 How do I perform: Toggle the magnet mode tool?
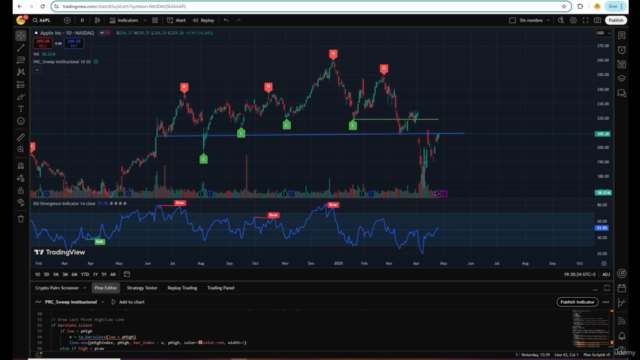coord(21,166)
